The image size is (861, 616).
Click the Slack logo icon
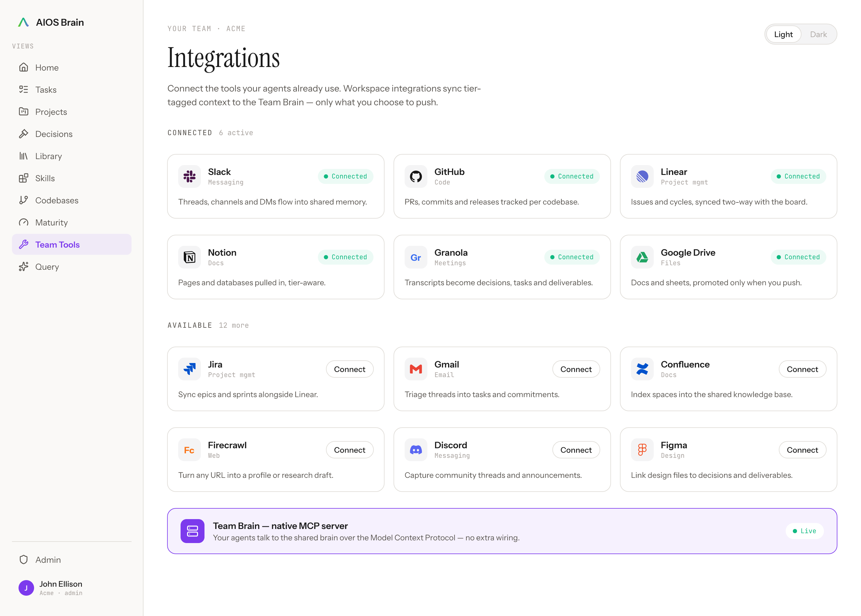point(189,176)
